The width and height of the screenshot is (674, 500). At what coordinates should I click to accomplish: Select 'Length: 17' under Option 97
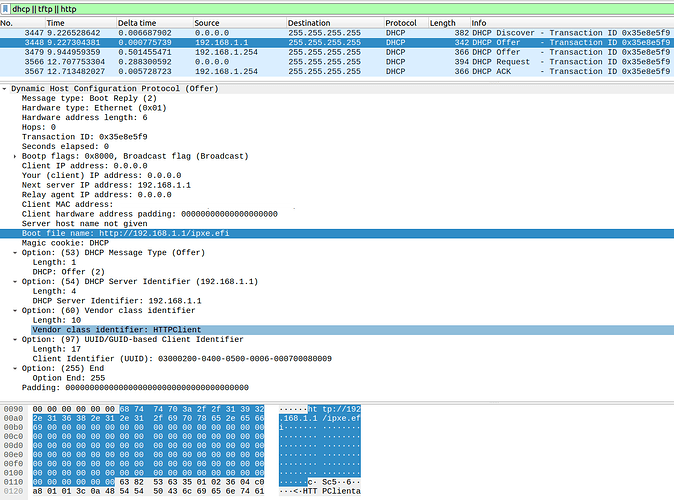click(x=57, y=349)
